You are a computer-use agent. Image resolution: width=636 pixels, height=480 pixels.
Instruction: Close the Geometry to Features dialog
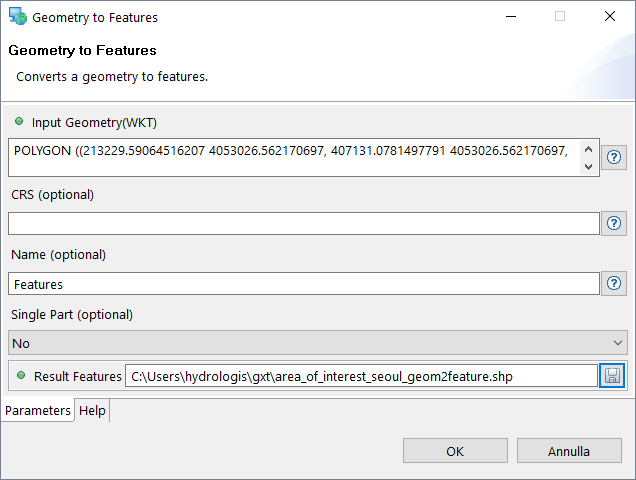[x=610, y=17]
